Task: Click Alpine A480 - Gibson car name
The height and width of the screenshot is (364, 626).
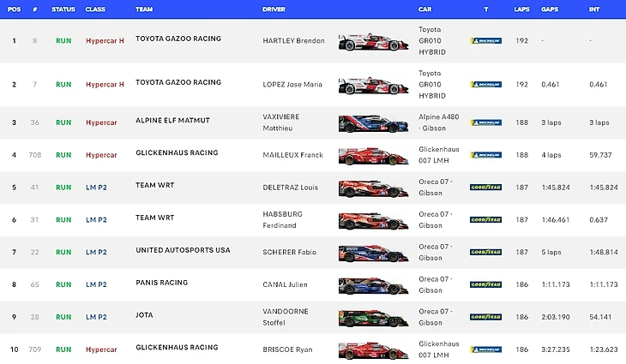Action: tap(439, 122)
